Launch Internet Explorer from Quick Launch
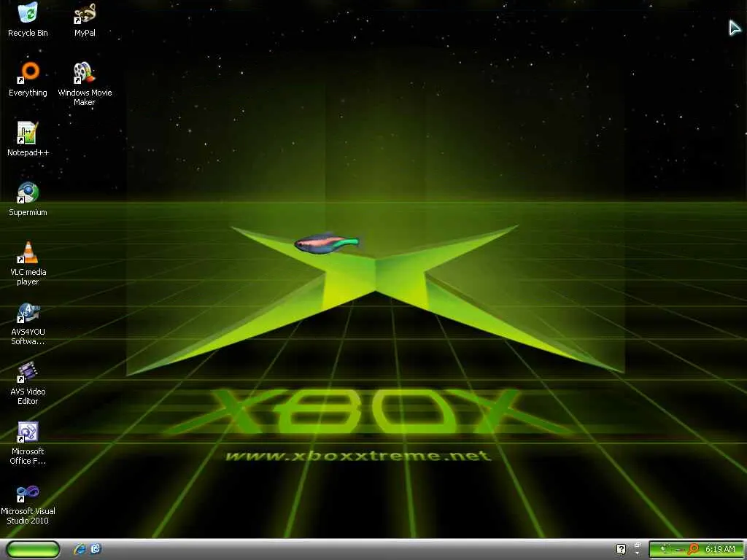The height and width of the screenshot is (560, 747). 80,549
